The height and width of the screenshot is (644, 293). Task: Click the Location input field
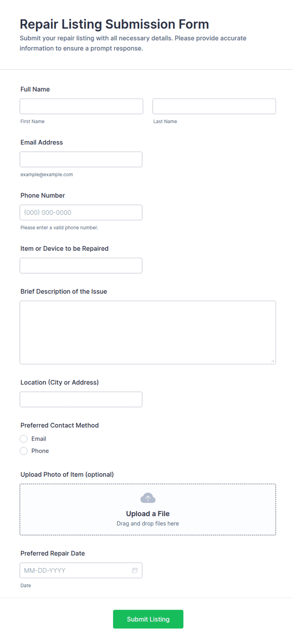[81, 399]
